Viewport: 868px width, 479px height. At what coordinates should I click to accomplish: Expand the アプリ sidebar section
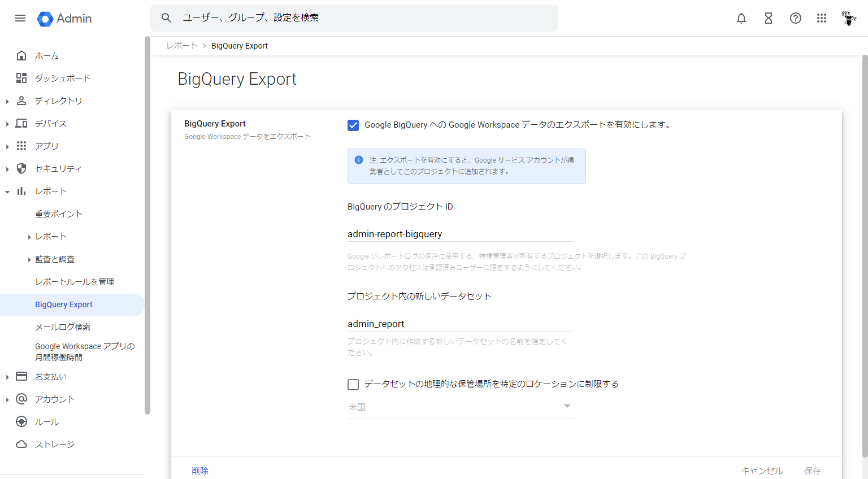coord(7,147)
